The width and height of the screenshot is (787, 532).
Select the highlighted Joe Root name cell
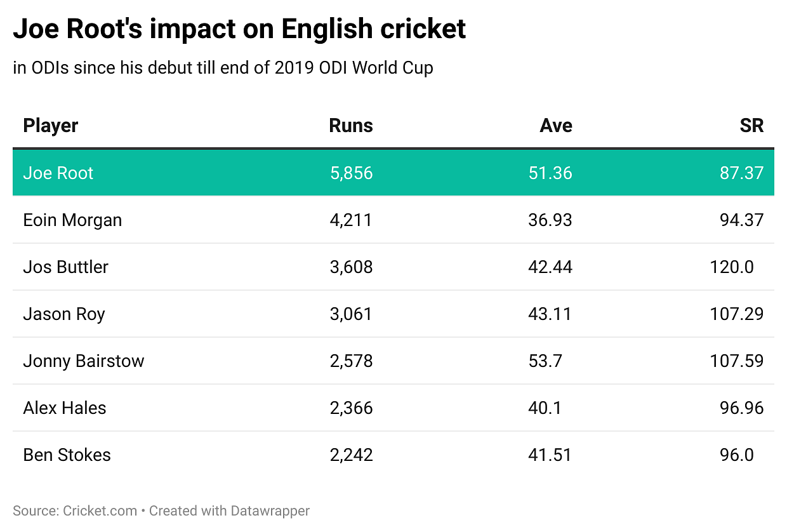pos(58,173)
